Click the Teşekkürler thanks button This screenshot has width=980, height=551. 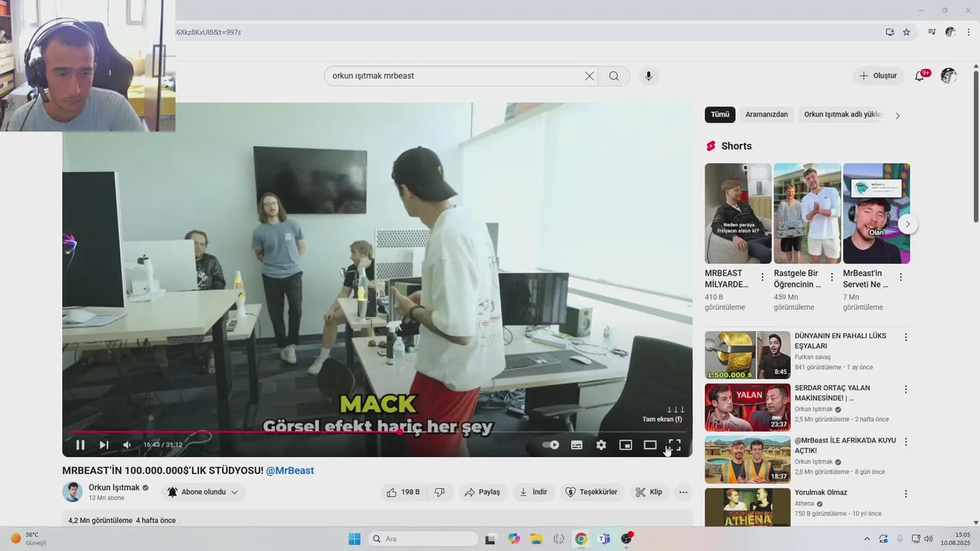592,492
